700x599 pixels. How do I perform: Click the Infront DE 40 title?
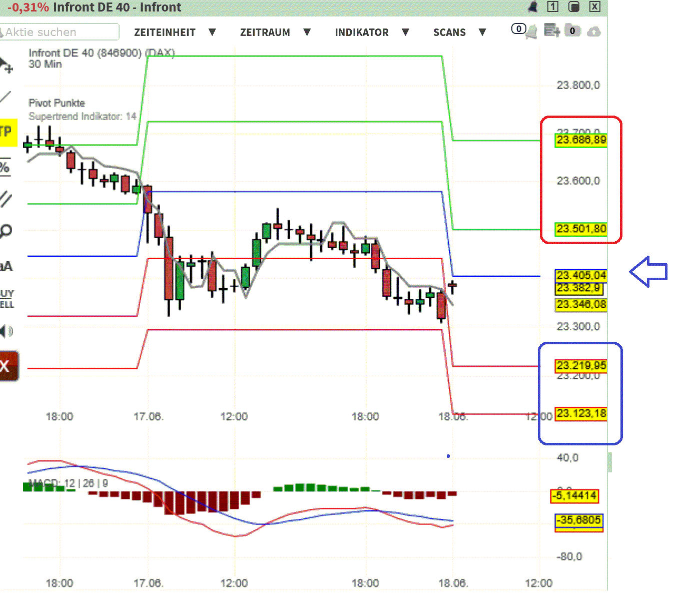click(115, 7)
